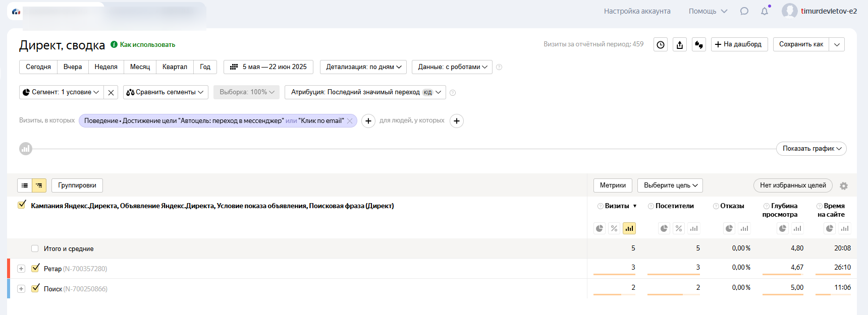The width and height of the screenshot is (868, 315).
Task: Remove the segment with the X button
Action: click(x=111, y=92)
